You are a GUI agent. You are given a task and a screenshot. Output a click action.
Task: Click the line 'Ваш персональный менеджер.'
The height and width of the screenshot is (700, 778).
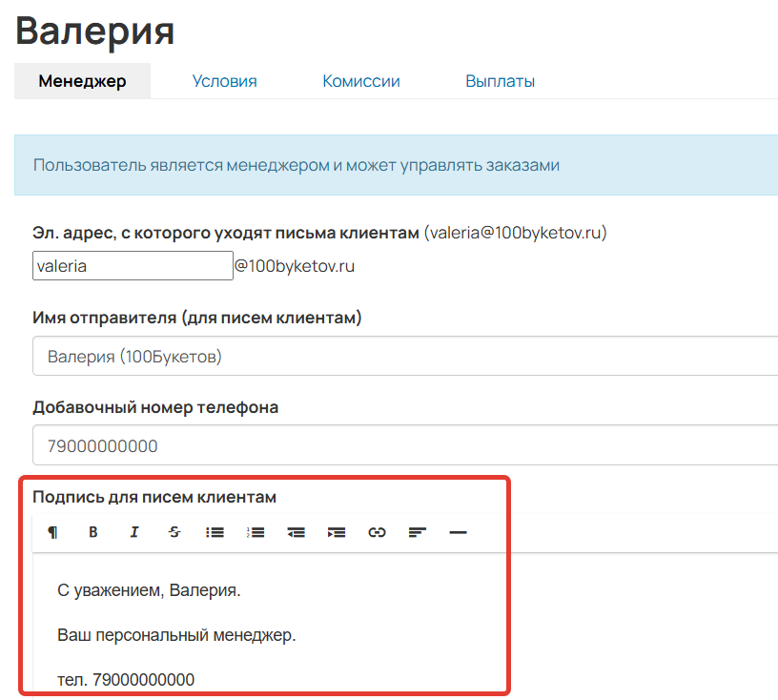[176, 635]
